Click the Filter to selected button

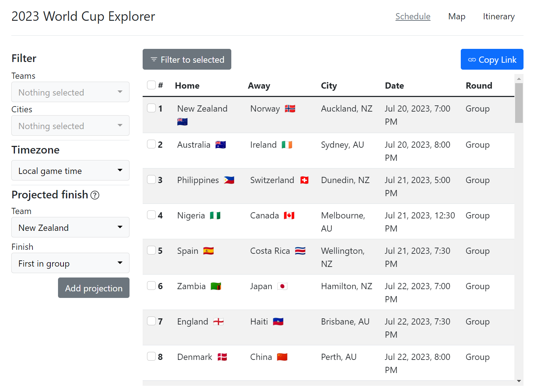187,59
